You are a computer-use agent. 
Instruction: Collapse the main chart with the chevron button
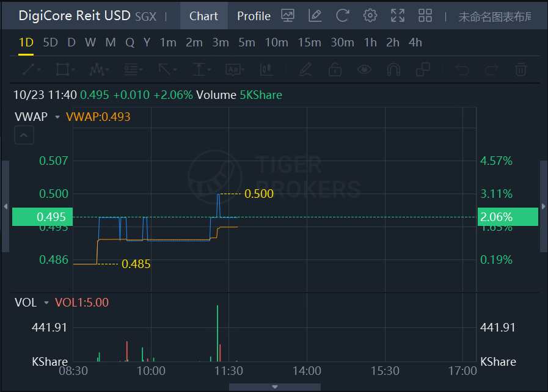(24, 135)
